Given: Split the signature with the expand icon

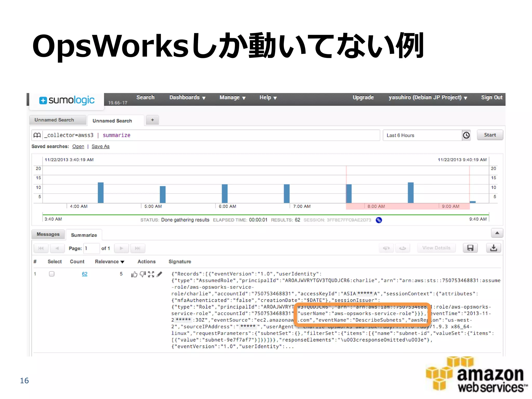Looking at the screenshot, I should click(151, 274).
